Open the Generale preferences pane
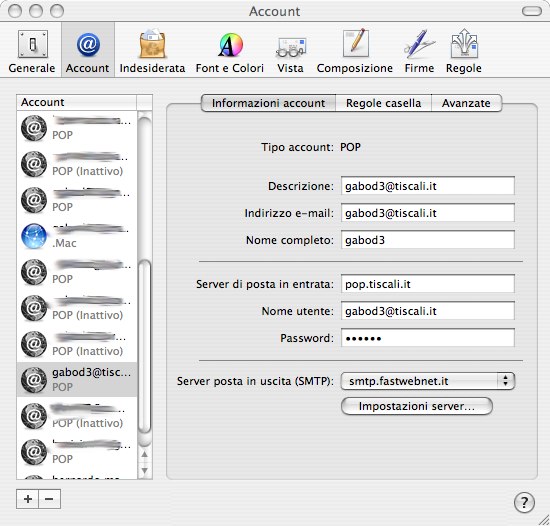Image resolution: width=550 pixels, height=526 pixels. point(32,52)
